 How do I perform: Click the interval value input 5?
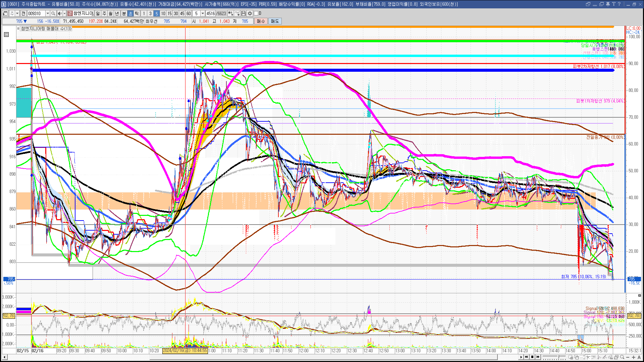(x=197, y=13)
